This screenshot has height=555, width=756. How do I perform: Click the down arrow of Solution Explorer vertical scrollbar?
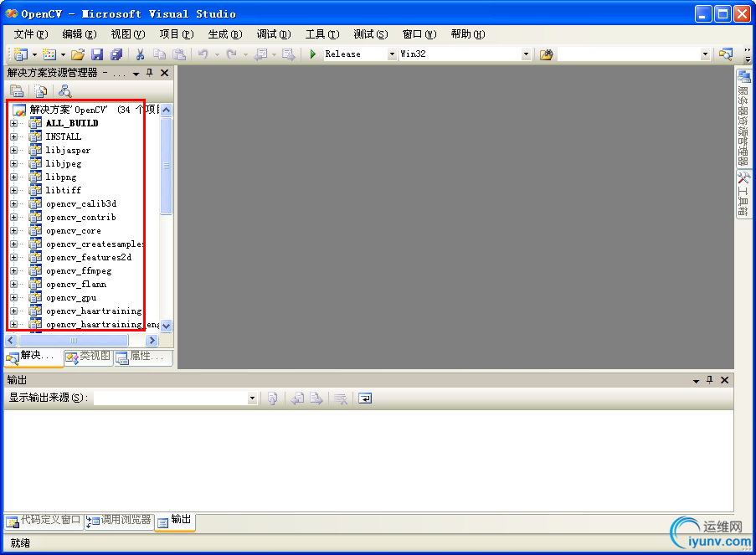(x=167, y=326)
